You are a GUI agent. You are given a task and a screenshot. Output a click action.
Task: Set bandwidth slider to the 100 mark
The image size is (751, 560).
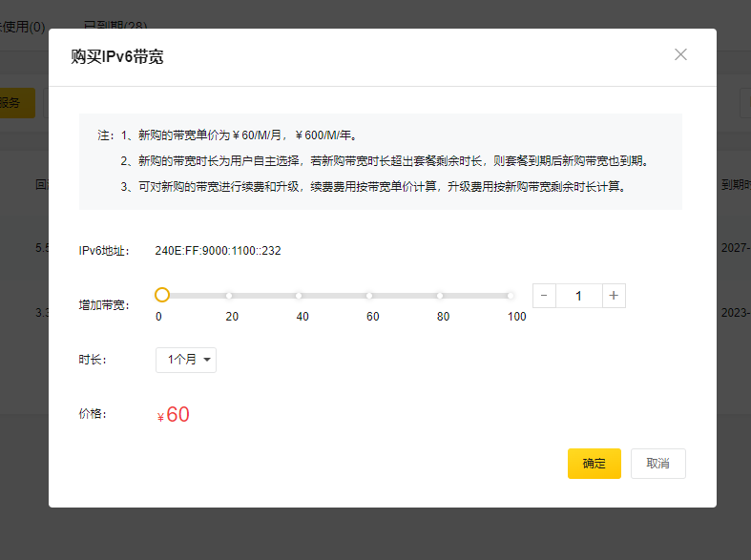coord(511,296)
